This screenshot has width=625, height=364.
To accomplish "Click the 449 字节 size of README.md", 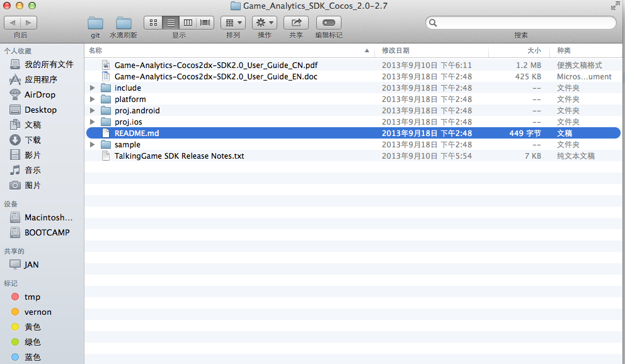I will click(525, 134).
